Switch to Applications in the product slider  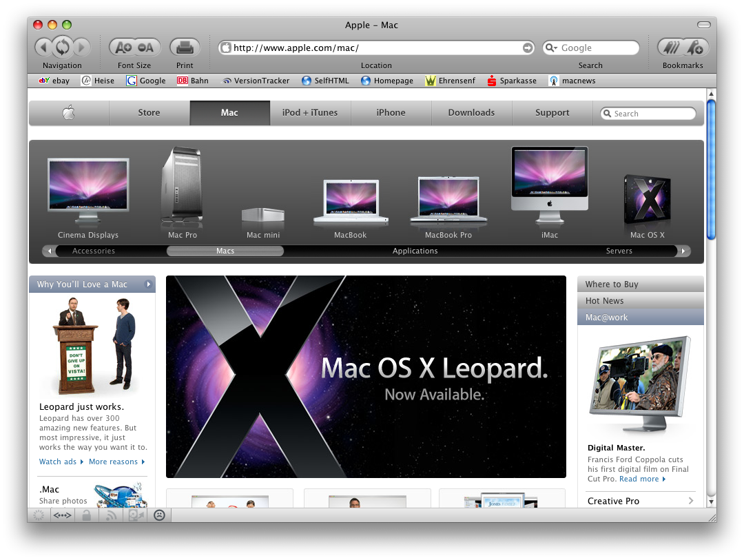415,251
